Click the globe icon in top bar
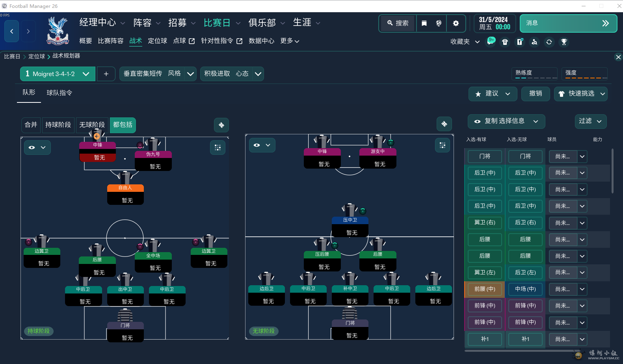 point(439,23)
